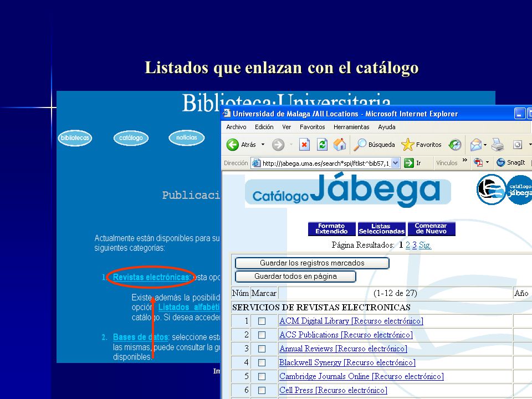The image size is (532, 399).
Task: Click Guardar los registros marcados
Action: (x=312, y=263)
